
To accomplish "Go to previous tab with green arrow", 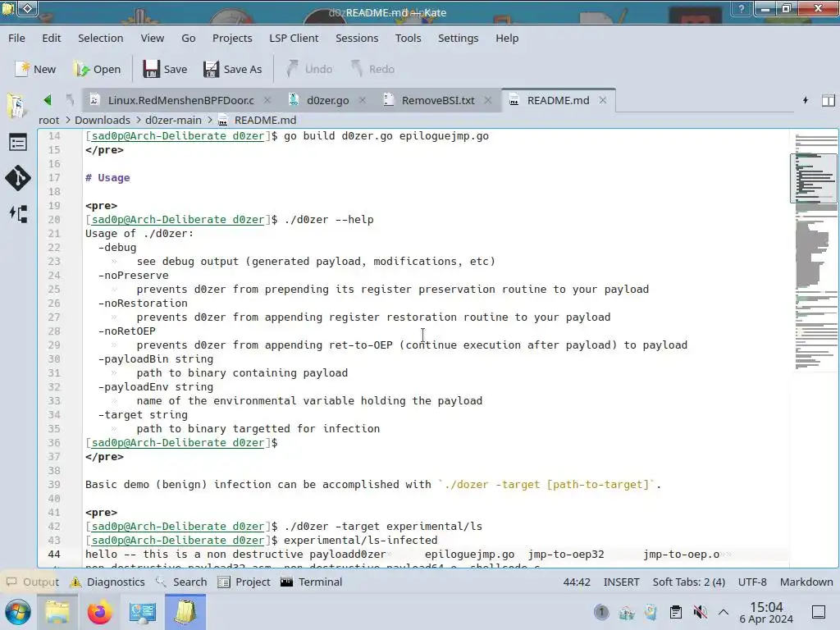I will click(47, 100).
